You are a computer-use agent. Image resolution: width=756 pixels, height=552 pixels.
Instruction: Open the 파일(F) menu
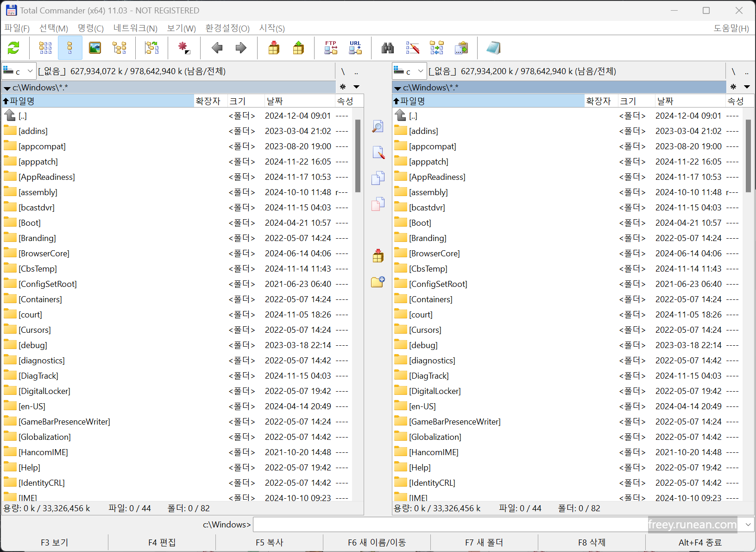coord(17,28)
